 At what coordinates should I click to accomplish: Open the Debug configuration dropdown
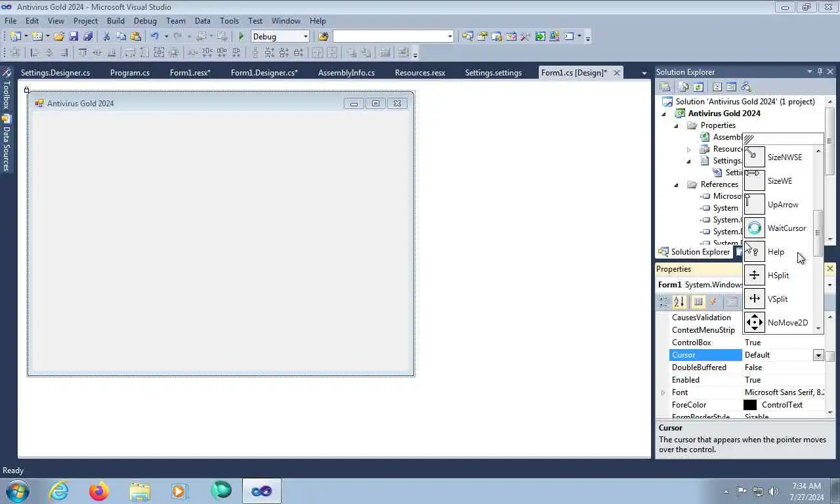point(304,37)
